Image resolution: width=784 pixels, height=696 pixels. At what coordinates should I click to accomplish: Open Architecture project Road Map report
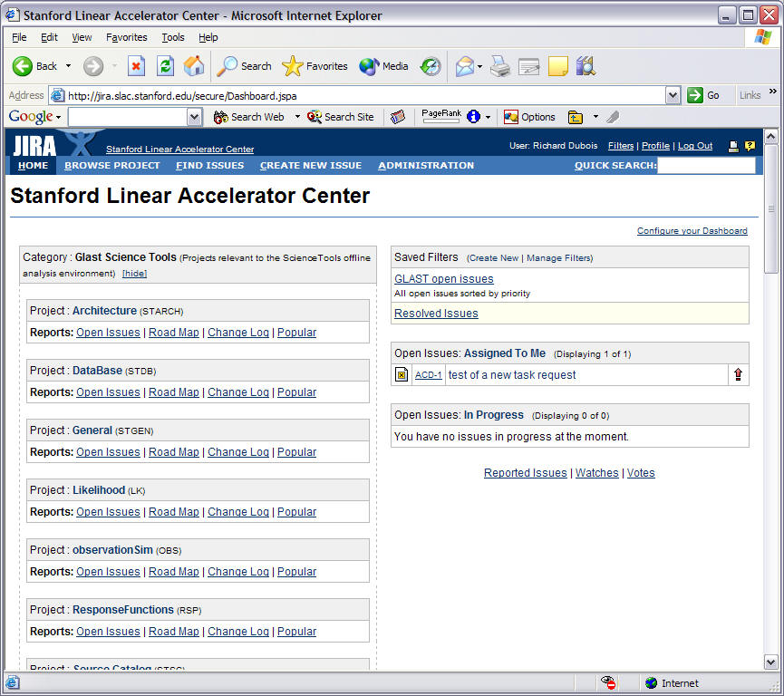coord(174,333)
